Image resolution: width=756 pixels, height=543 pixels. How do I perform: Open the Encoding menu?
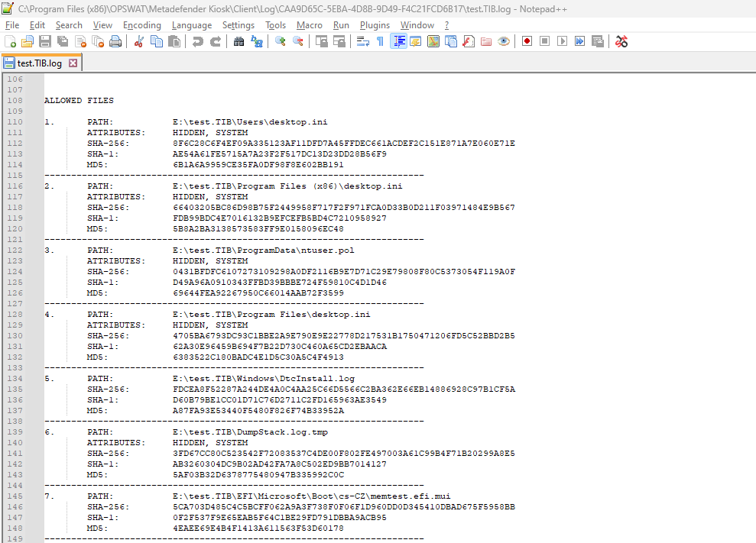[141, 25]
